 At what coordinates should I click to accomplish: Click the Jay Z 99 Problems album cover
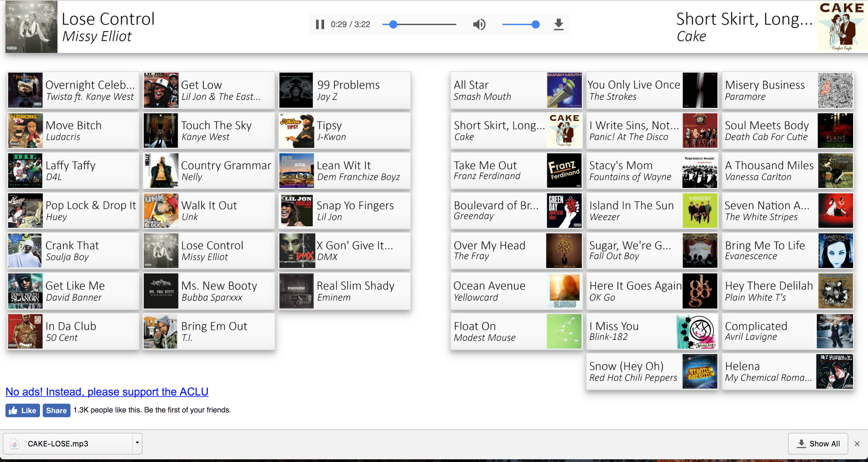click(x=296, y=90)
